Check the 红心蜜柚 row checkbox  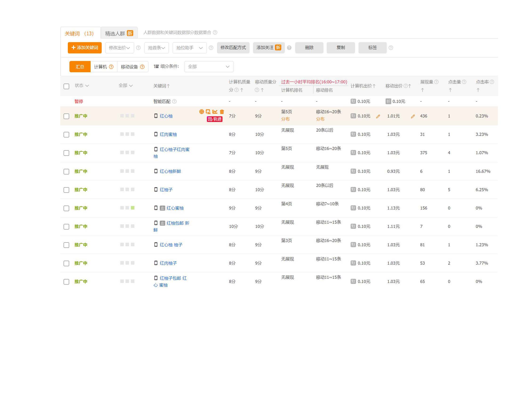(66, 208)
